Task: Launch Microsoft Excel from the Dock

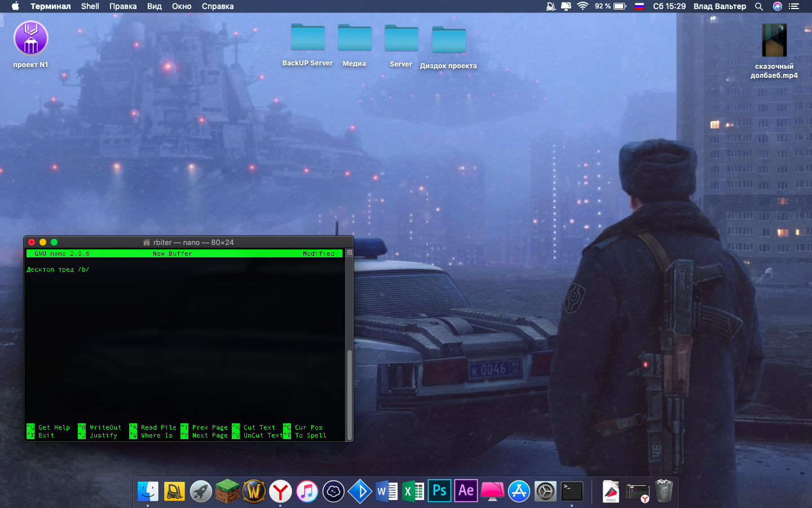Action: [x=413, y=492]
